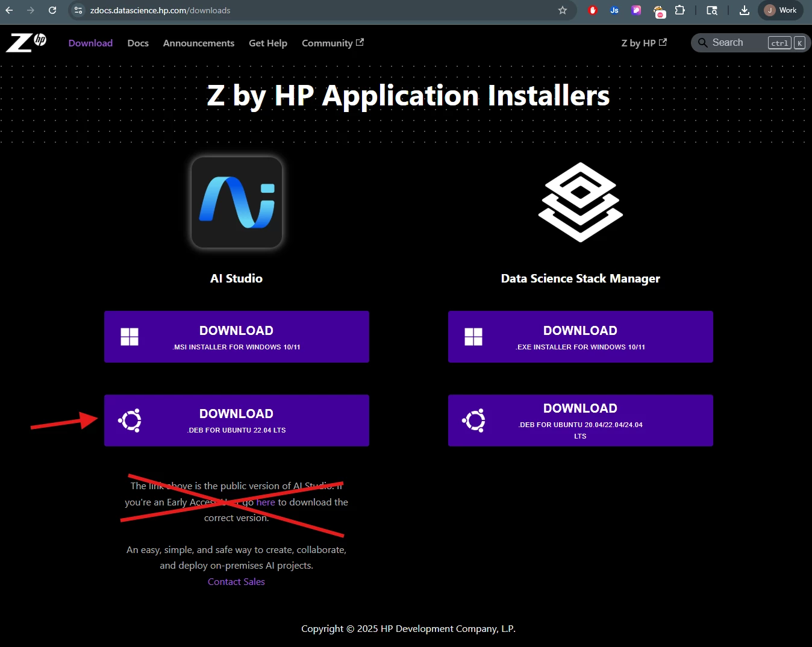Open the purple extension icon
Screen dimensions: 812x647
click(x=636, y=10)
